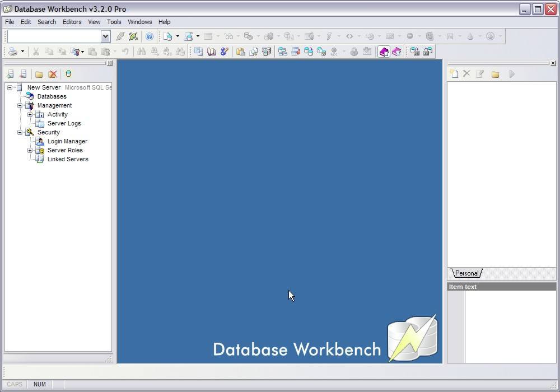Select the Management node label
The width and height of the screenshot is (560, 392).
tap(55, 105)
